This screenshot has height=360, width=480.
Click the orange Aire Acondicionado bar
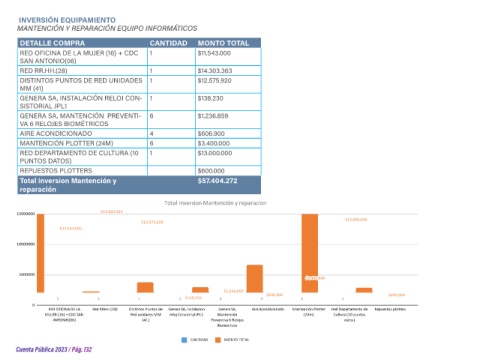255,279
